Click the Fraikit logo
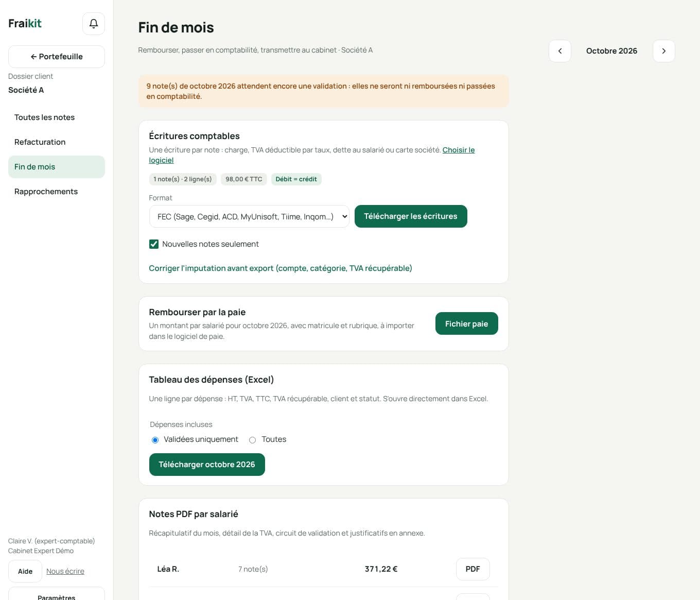 [x=25, y=23]
